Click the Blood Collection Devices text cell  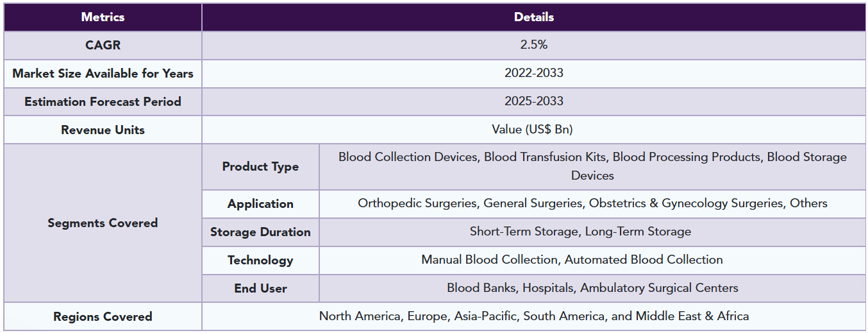click(592, 167)
